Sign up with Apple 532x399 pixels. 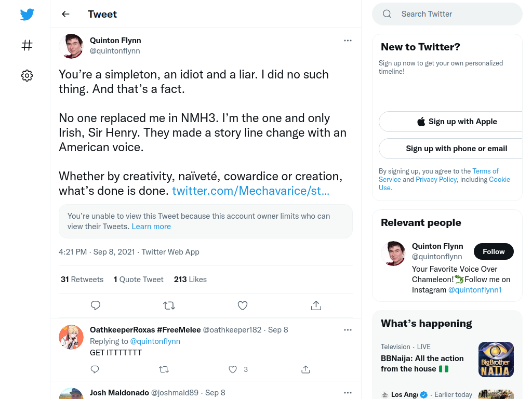click(x=457, y=122)
